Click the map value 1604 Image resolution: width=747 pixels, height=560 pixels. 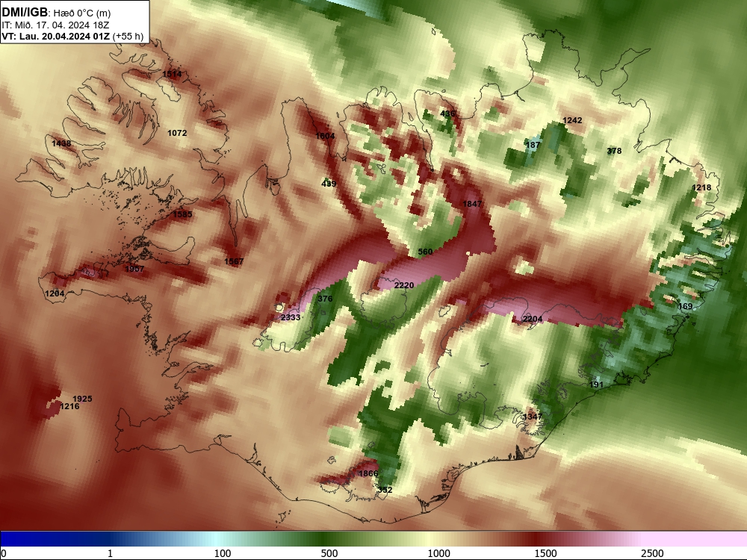(325, 136)
